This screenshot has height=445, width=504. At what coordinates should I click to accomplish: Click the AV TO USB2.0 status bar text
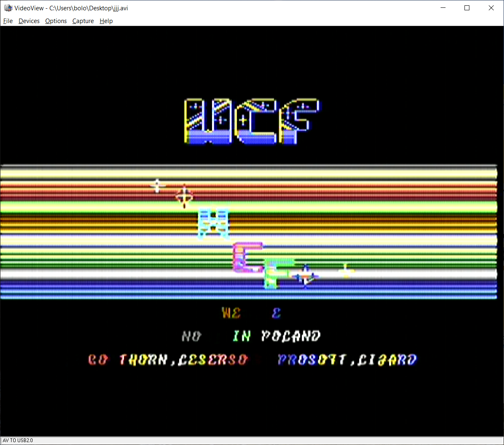click(x=18, y=440)
